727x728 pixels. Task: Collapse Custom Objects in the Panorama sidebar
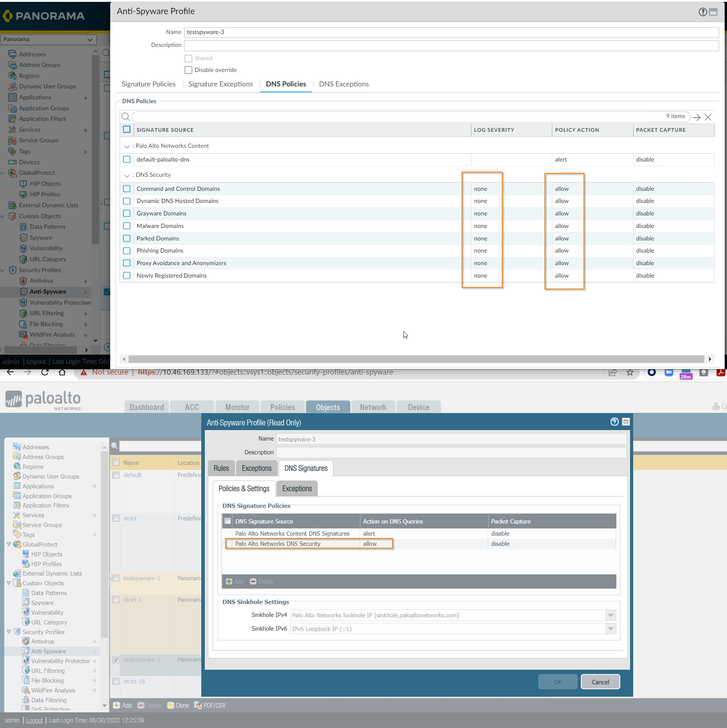point(3,216)
